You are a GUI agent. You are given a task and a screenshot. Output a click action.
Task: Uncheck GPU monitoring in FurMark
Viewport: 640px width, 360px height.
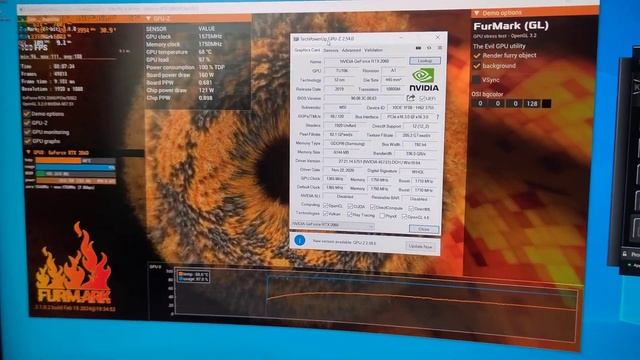point(27,132)
